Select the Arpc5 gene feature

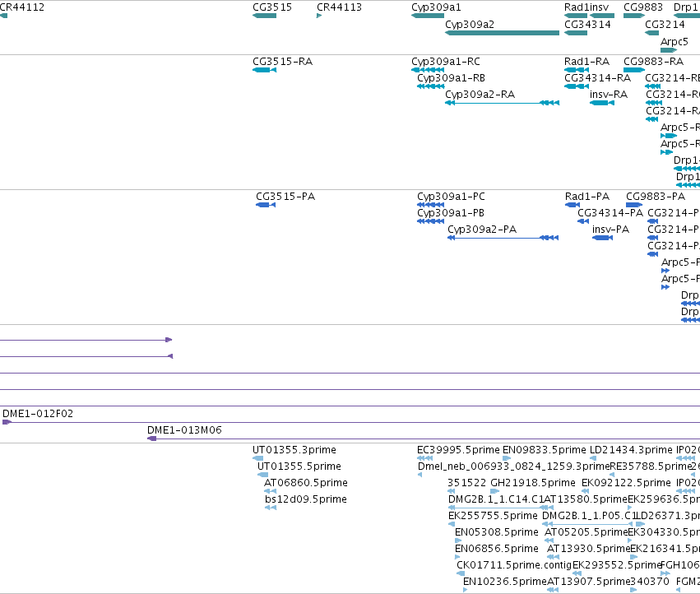(x=669, y=50)
